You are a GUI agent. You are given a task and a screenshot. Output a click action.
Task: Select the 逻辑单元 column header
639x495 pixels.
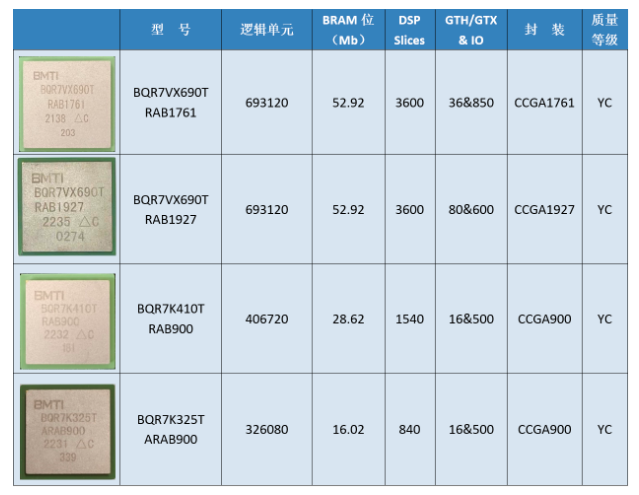[267, 30]
